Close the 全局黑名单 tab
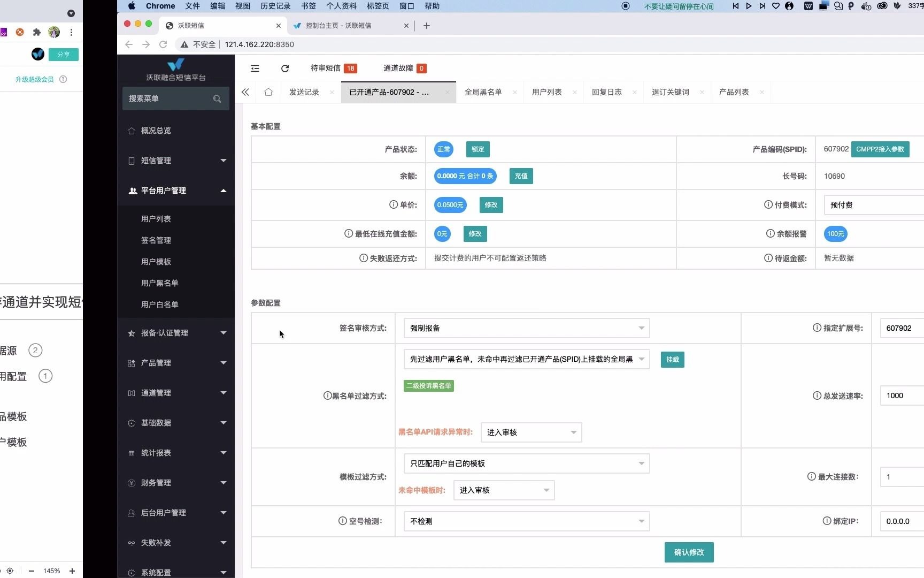The width and height of the screenshot is (924, 578). 515,93
